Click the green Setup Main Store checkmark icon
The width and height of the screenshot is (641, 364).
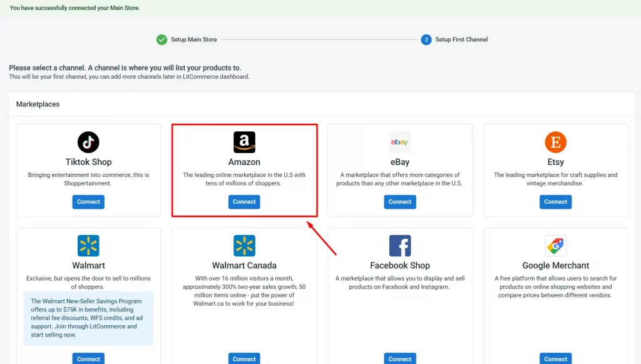coord(162,39)
